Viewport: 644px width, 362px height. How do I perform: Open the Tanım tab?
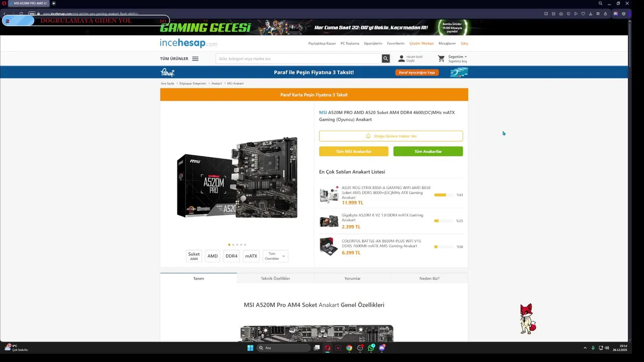coord(199,278)
